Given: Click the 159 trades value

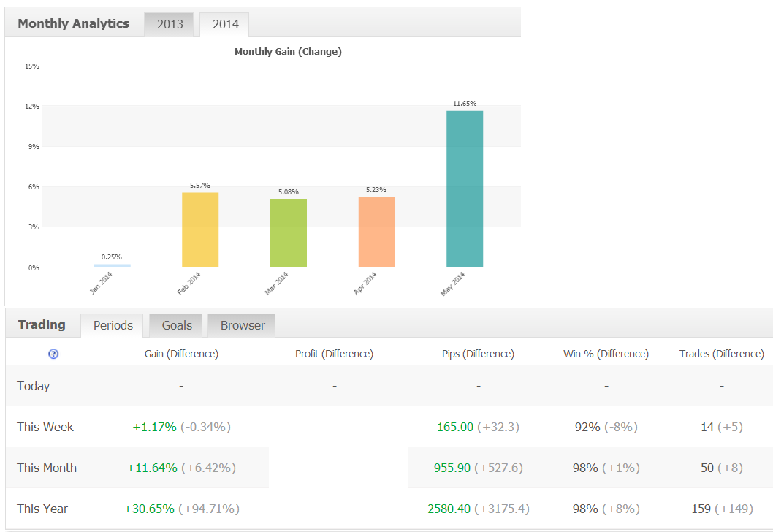Looking at the screenshot, I should (701, 509).
